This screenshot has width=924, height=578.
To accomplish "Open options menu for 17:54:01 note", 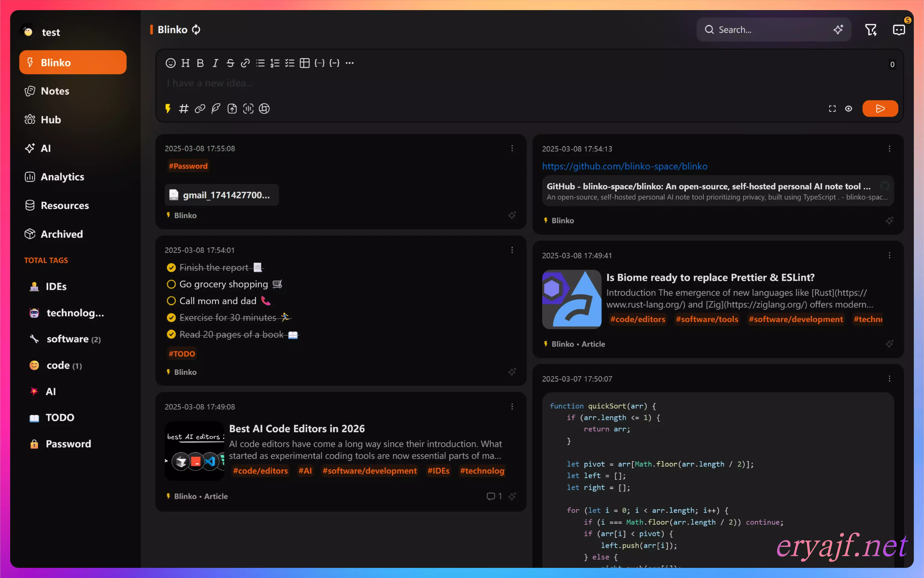I will 512,250.
